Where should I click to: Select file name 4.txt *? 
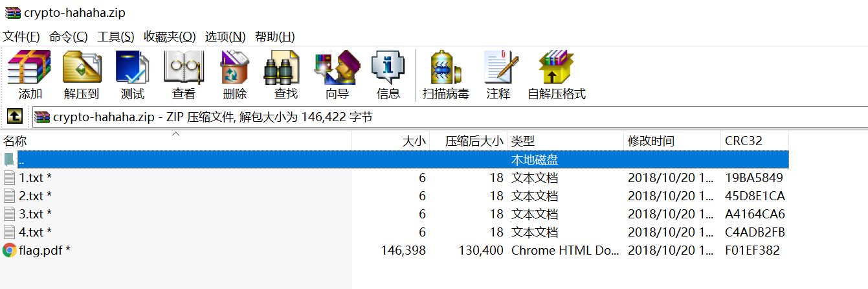[36, 232]
